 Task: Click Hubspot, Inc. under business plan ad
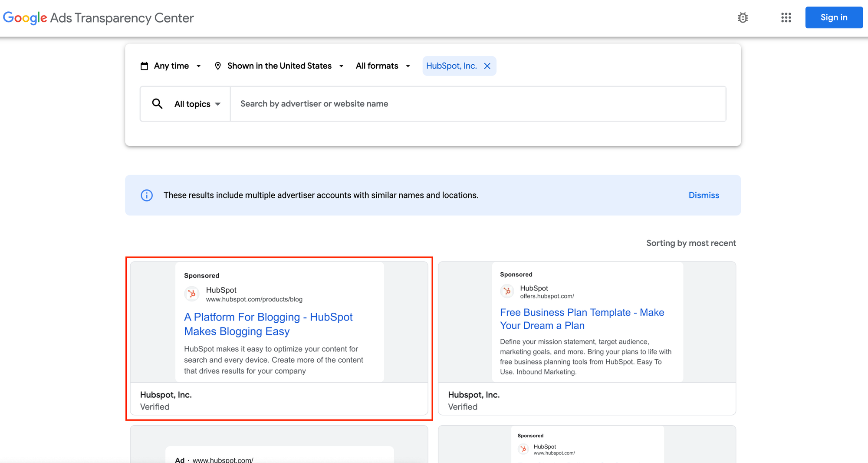pyautogui.click(x=474, y=395)
